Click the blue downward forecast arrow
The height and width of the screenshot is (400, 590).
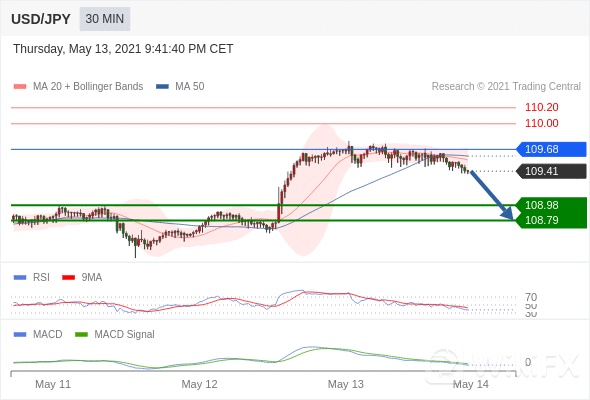click(491, 195)
